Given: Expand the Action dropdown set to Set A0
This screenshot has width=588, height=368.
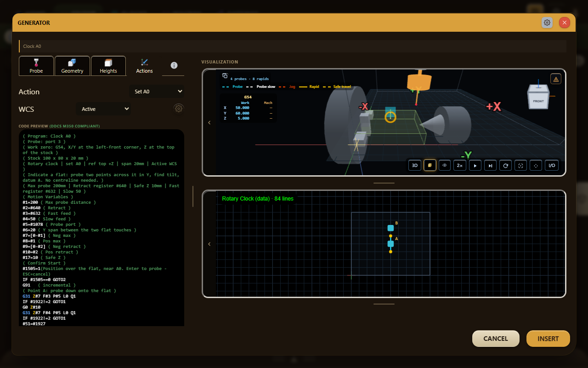Looking at the screenshot, I should pos(158,92).
